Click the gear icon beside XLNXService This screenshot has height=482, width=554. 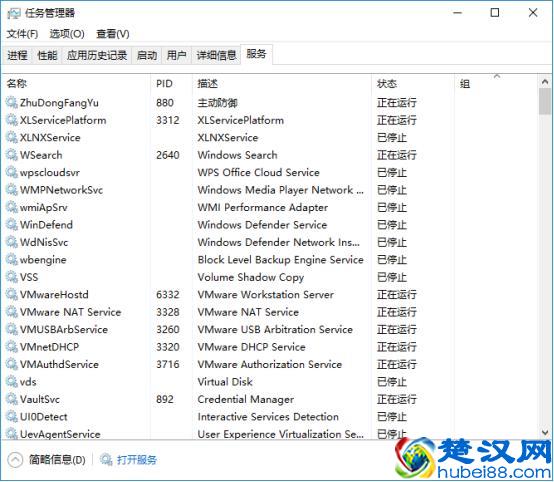[11, 137]
